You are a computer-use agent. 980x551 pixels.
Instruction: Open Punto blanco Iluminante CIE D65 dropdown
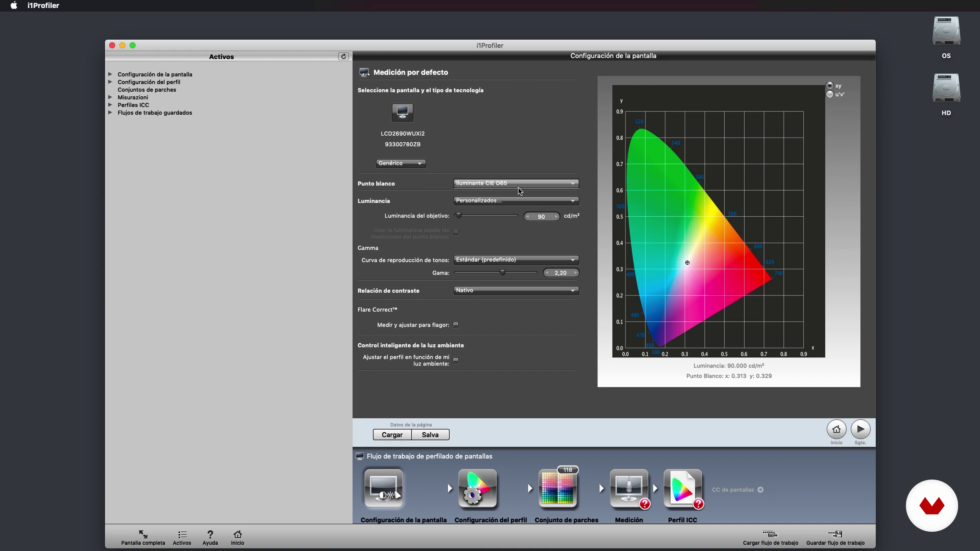point(516,183)
